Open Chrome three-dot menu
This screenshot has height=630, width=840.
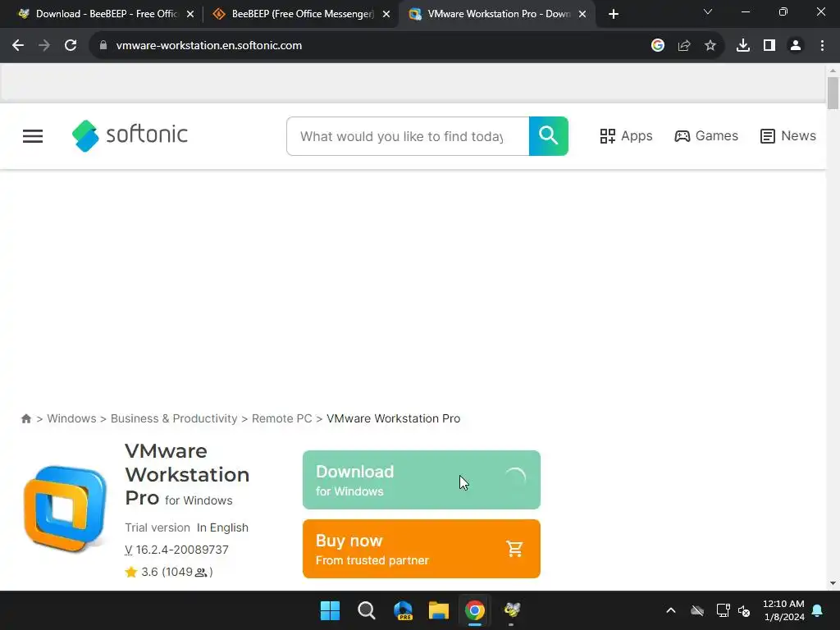(x=822, y=46)
